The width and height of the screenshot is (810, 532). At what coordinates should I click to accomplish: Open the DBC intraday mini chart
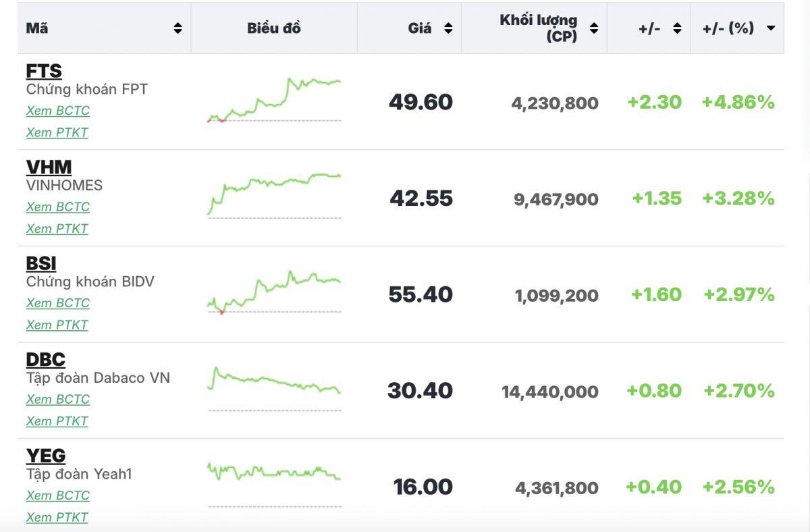[274, 388]
